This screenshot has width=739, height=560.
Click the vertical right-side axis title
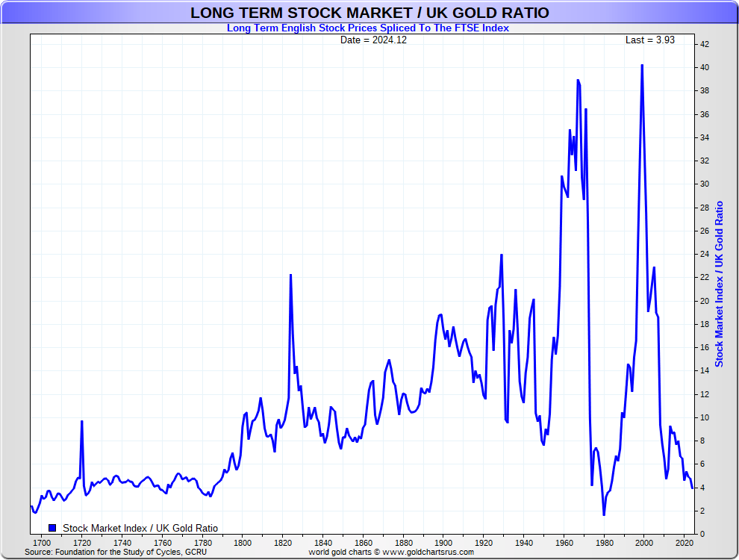pos(720,284)
